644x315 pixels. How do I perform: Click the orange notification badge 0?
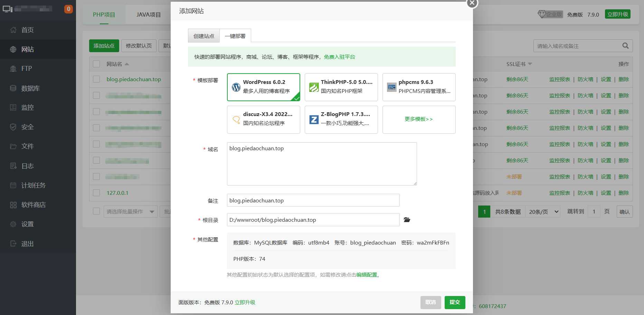pos(68,9)
